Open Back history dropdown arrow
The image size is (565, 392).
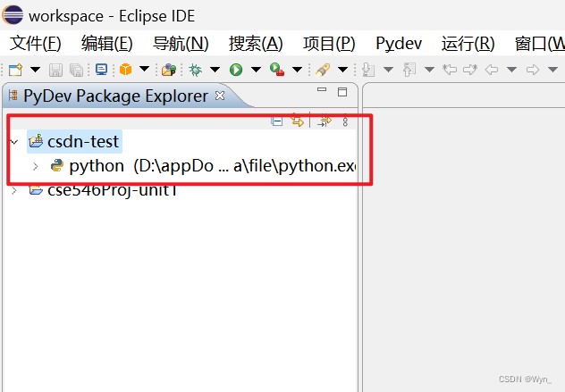pos(512,69)
